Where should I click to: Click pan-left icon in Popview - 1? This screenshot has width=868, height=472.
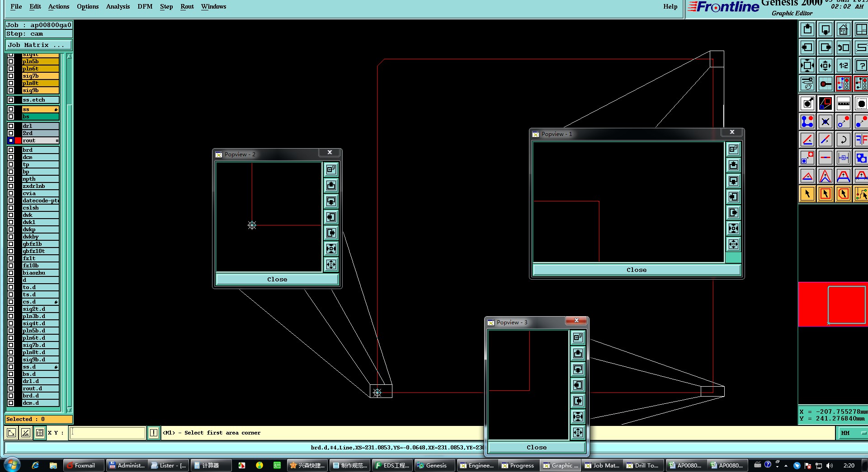(x=733, y=196)
